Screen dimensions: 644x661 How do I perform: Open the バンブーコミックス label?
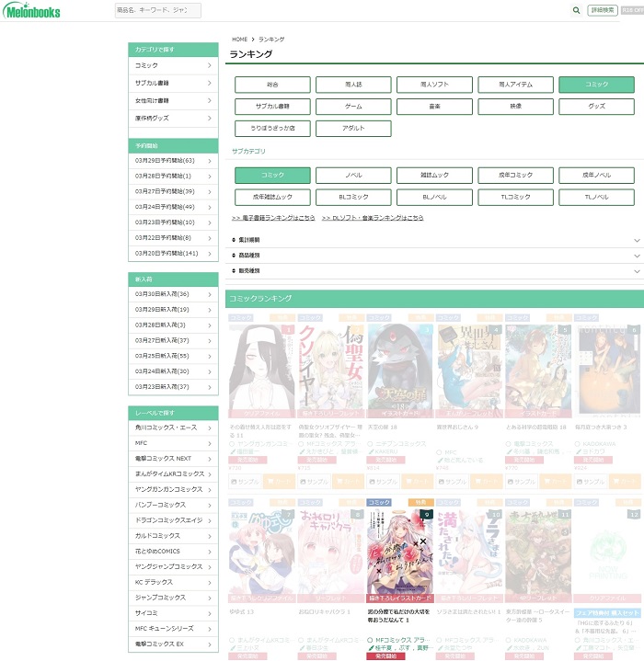point(173,505)
